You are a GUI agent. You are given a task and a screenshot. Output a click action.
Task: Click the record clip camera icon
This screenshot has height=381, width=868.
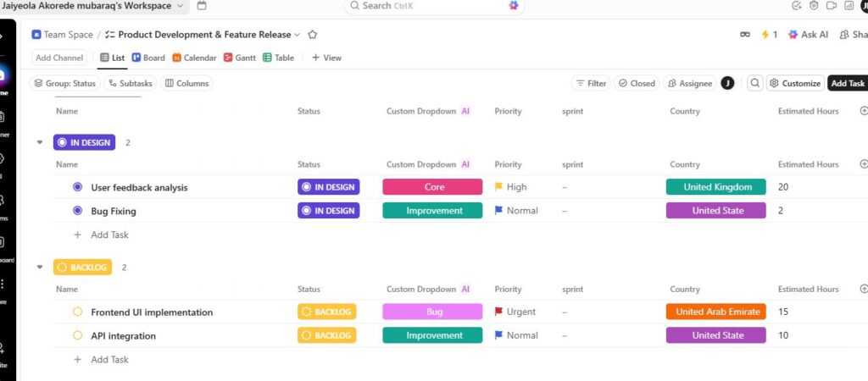click(831, 6)
